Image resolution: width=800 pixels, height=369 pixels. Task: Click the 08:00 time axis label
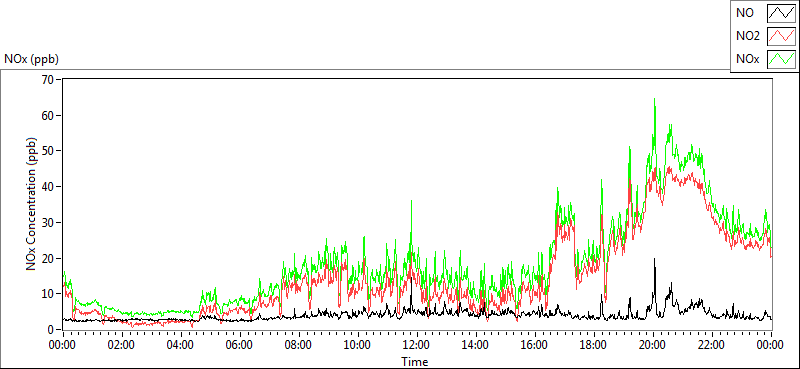pyautogui.click(x=299, y=345)
